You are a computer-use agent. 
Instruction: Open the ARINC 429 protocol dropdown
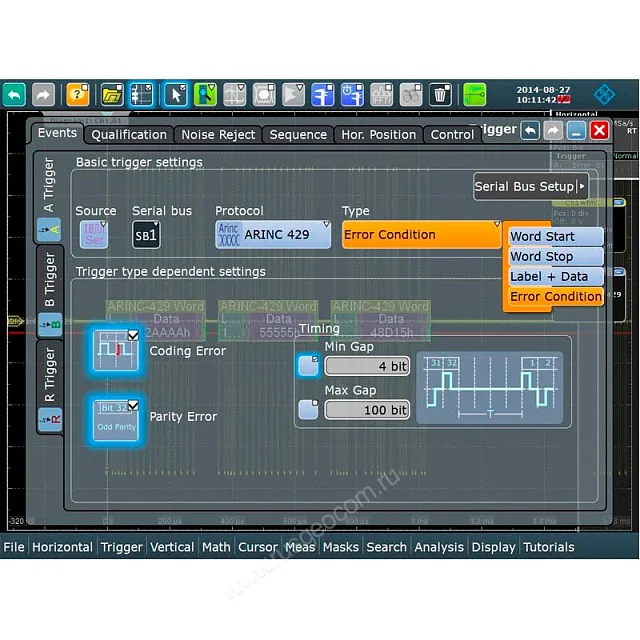click(273, 235)
